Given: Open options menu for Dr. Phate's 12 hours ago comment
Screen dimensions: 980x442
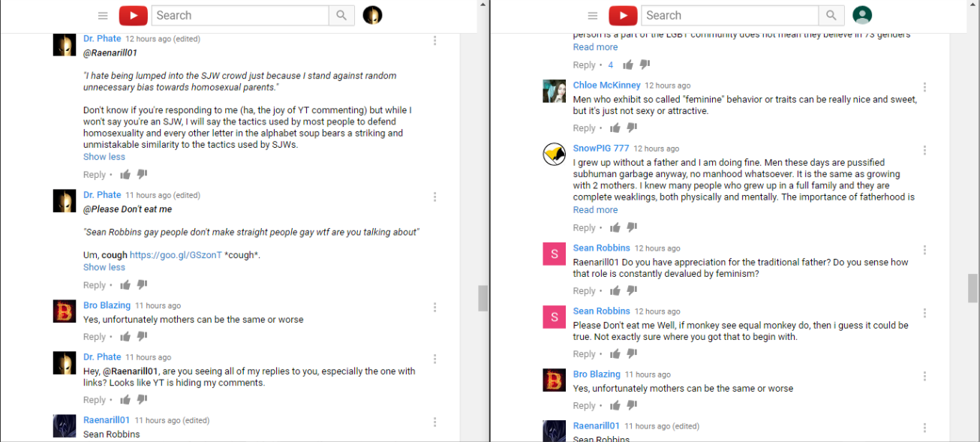Looking at the screenshot, I should 435,41.
